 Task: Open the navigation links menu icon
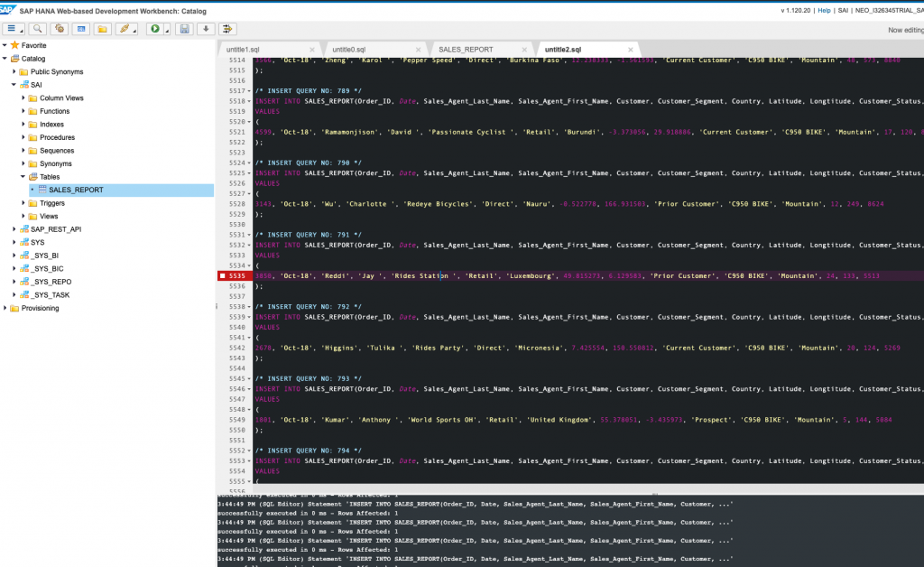tap(13, 29)
